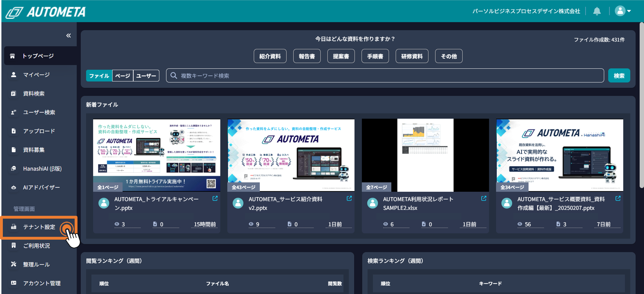Open thumbnail of AUTOMETA_サービス紹介資料v2.pptx
The height and width of the screenshot is (294, 644).
291,155
